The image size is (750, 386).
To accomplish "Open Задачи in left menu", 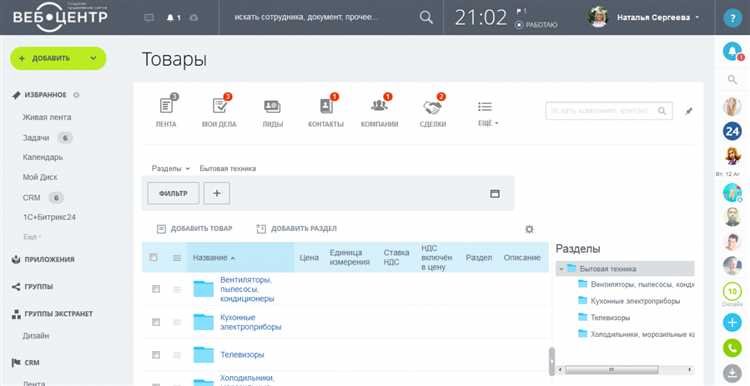I will pos(36,138).
